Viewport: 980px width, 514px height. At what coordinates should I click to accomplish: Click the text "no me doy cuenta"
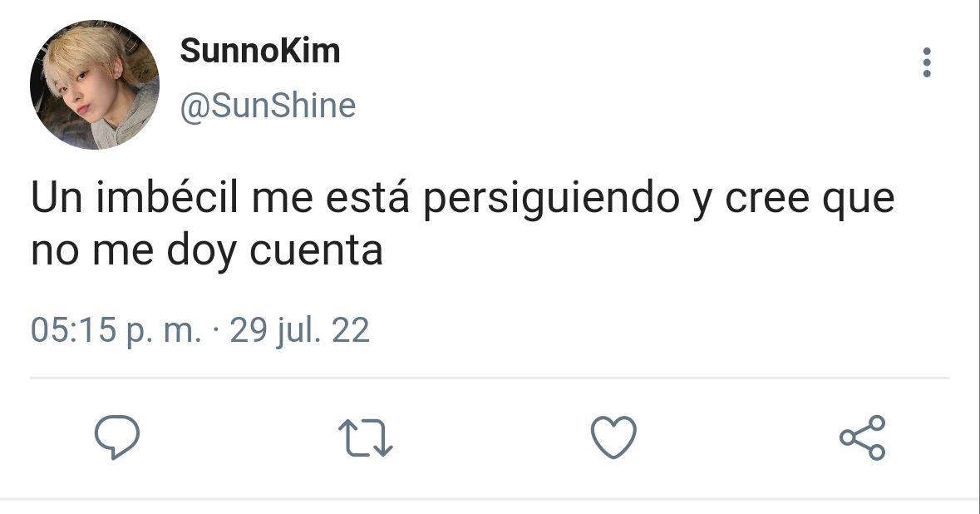click(207, 250)
